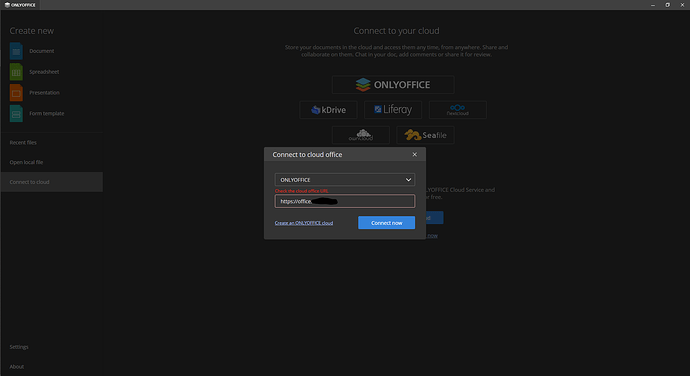Close the ONLYOFFICE application window
This screenshot has width=690, height=376.
[683, 5]
